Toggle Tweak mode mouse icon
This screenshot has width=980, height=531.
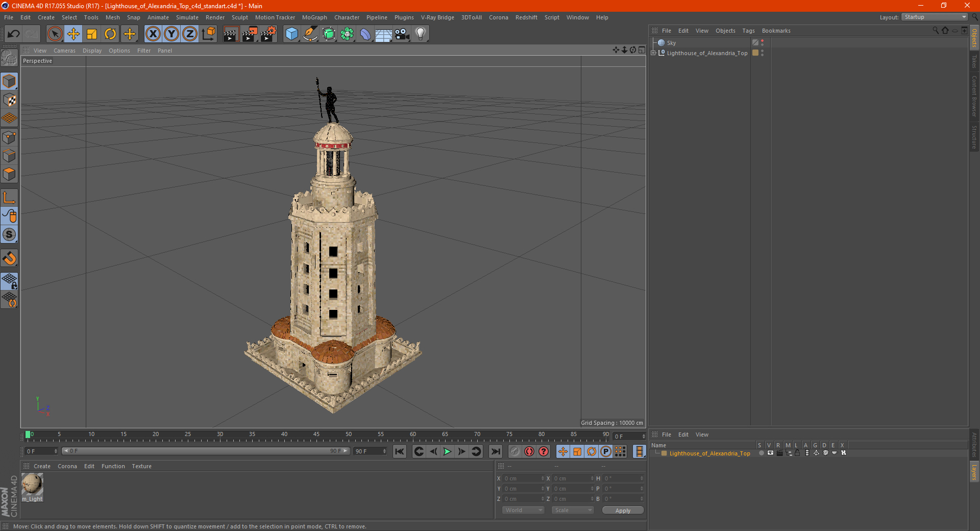[x=9, y=216]
